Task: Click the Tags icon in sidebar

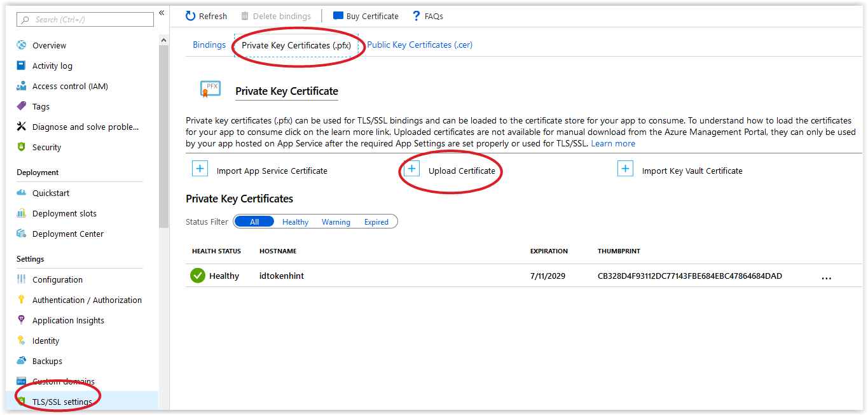Action: coord(22,106)
